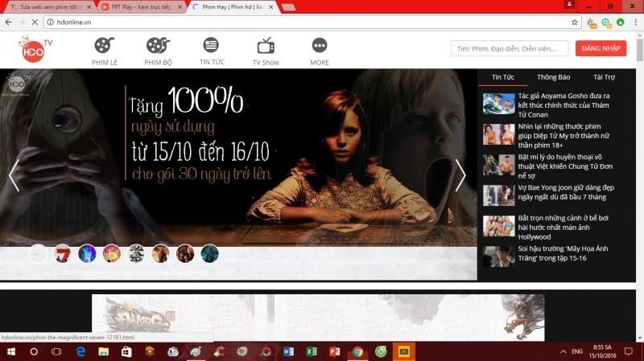Click the TIN TỨC news icon

click(x=211, y=45)
